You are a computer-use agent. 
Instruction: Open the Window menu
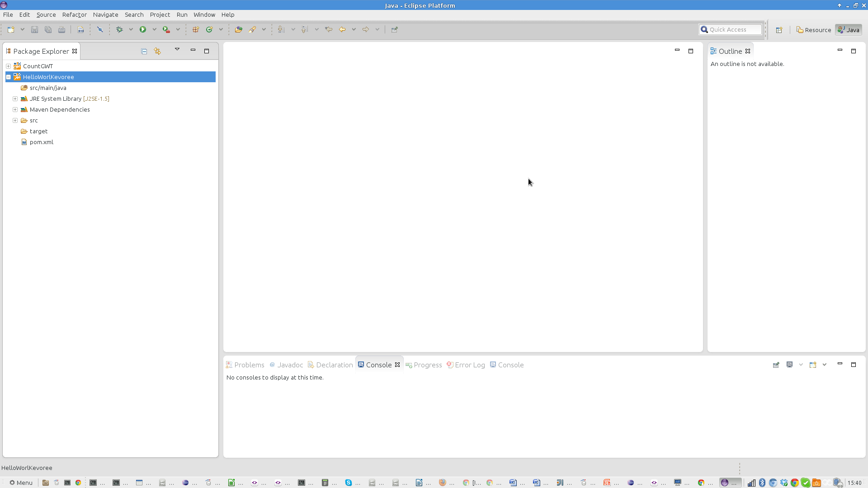204,14
